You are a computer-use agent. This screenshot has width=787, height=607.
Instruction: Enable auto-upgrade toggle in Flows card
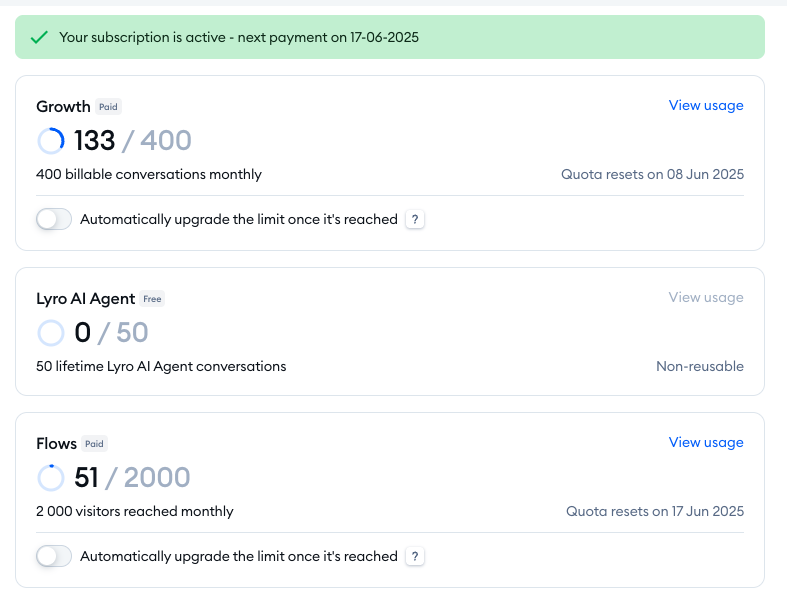pyautogui.click(x=54, y=556)
